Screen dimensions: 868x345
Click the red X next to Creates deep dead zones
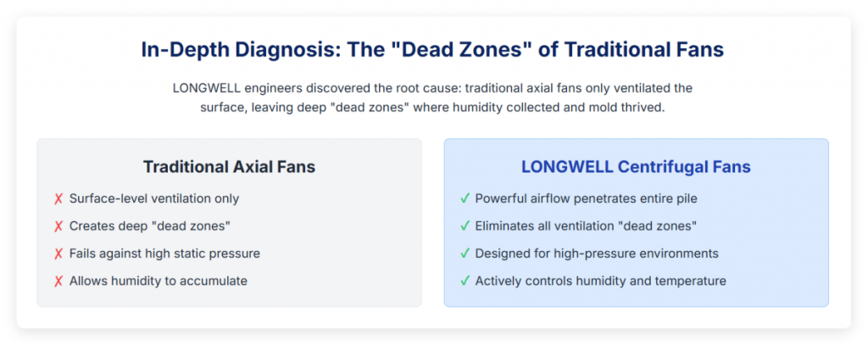click(58, 226)
